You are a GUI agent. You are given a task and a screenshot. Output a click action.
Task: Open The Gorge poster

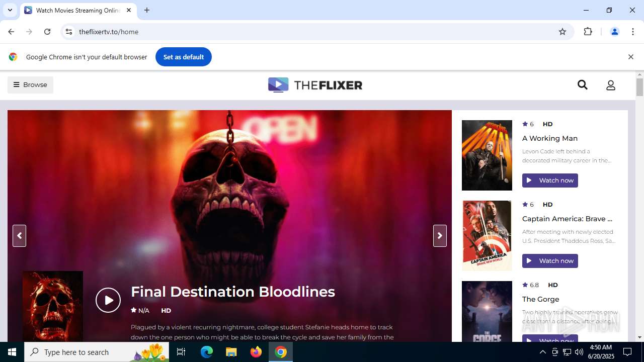pyautogui.click(x=487, y=311)
